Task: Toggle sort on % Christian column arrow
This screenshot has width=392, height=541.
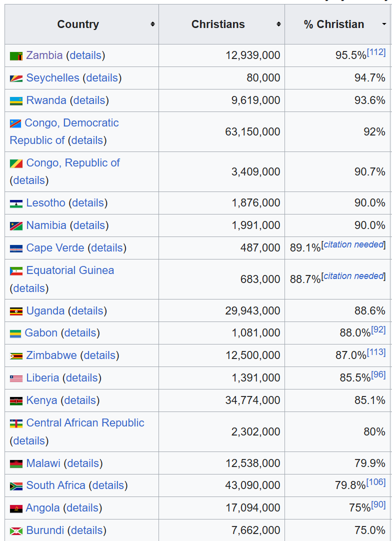Action: click(384, 24)
